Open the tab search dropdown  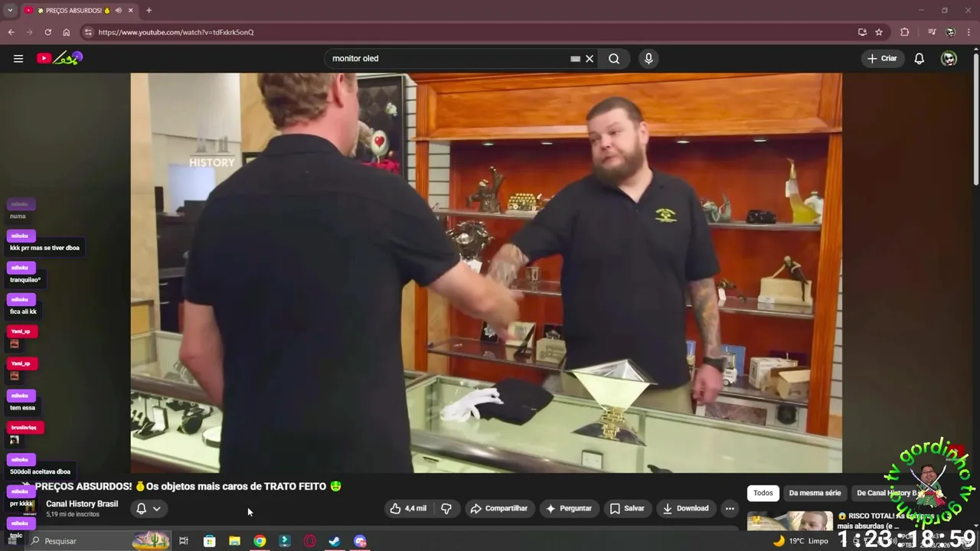point(10,10)
